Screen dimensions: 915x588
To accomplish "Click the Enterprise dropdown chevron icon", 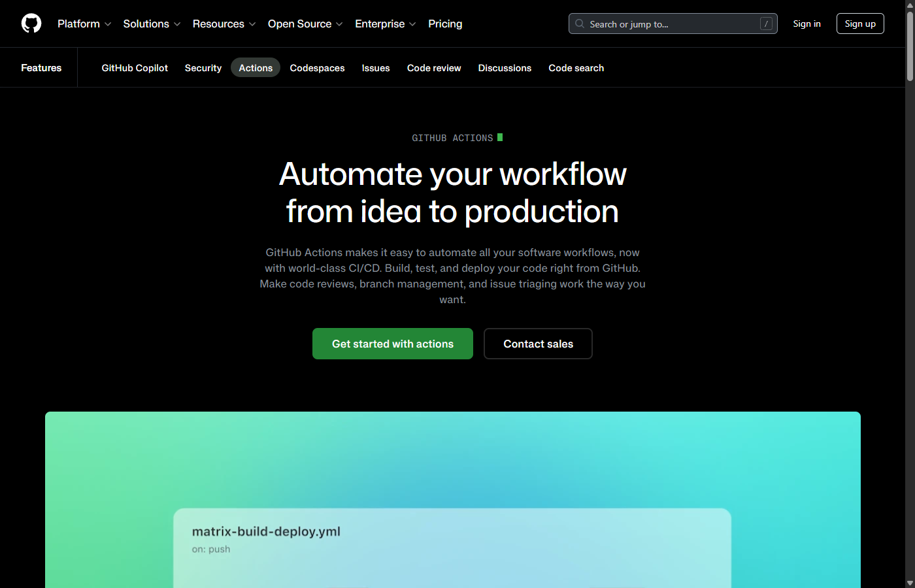I will click(x=413, y=24).
